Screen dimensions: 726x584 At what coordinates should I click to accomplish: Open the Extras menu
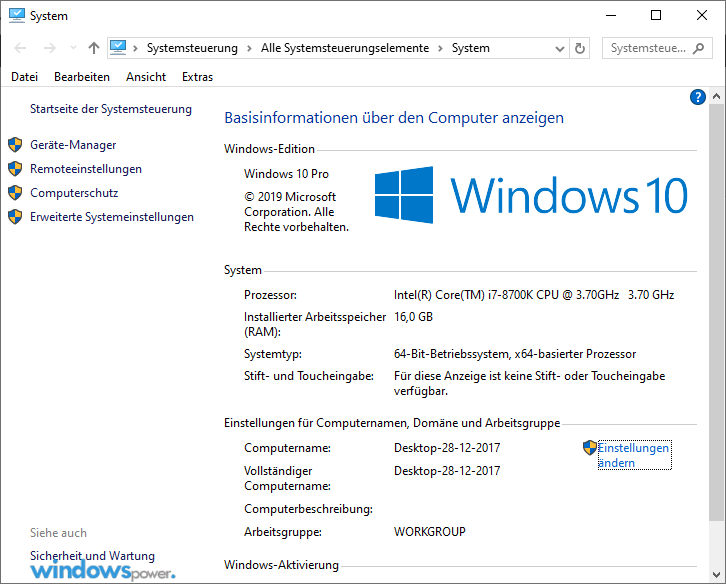click(197, 77)
